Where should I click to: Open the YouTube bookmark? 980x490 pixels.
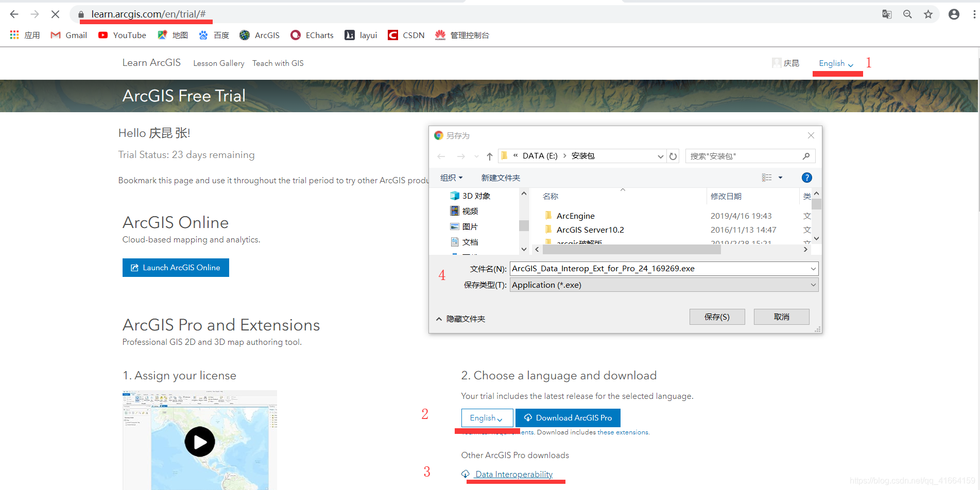[122, 35]
